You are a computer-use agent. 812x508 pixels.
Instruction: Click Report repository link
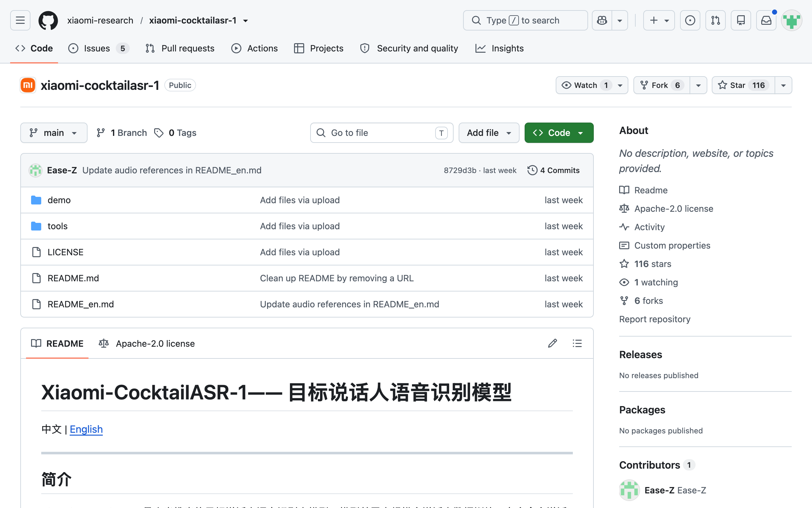click(x=655, y=319)
